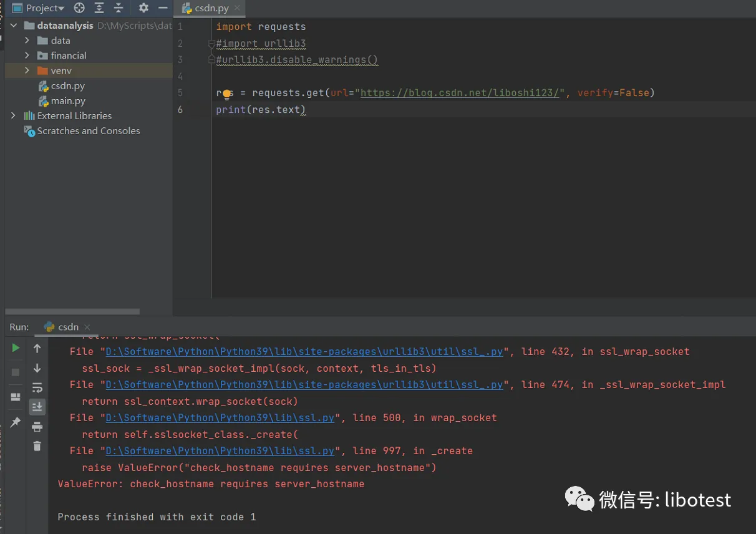Click the 'Run:' panel label
Viewport: 756px width, 534px height.
(19, 327)
